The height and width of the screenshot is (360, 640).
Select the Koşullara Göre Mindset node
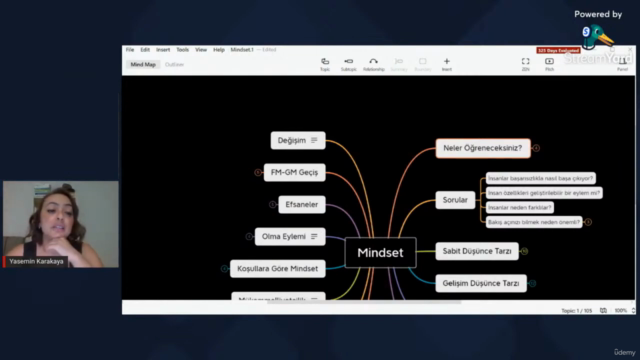(278, 269)
